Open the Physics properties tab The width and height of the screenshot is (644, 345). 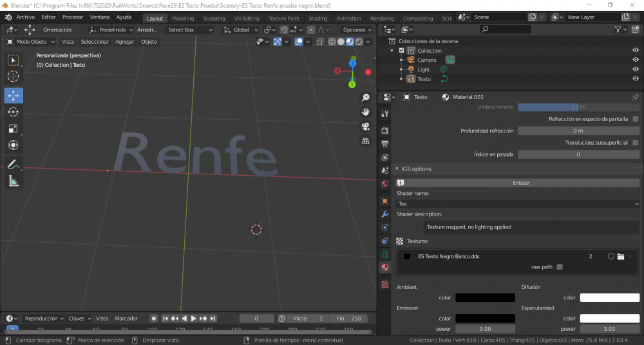click(385, 228)
